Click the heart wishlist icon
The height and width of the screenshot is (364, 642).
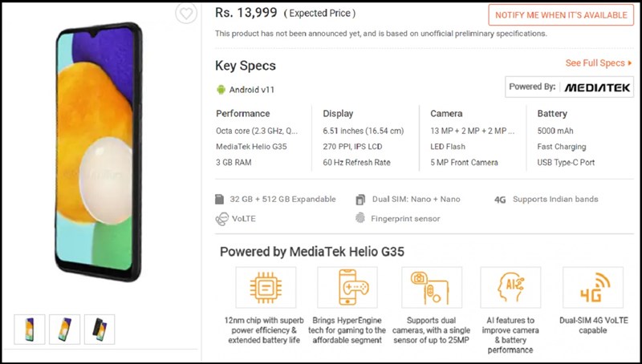(x=186, y=14)
